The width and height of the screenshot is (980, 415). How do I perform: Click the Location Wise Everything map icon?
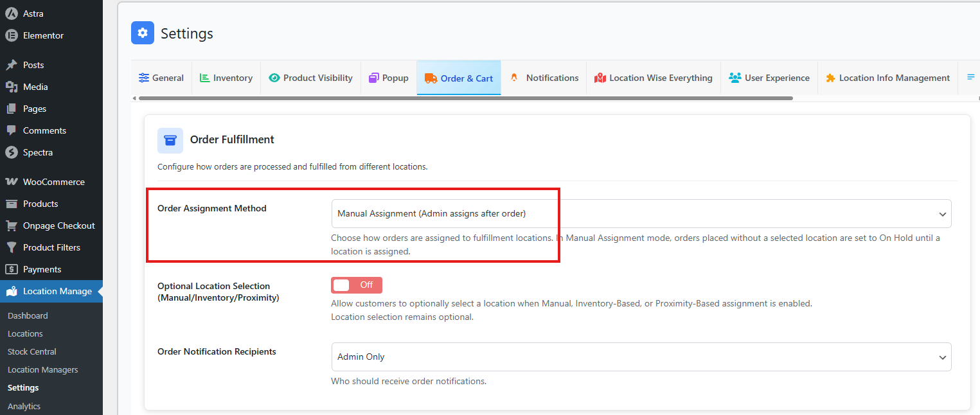tap(600, 78)
